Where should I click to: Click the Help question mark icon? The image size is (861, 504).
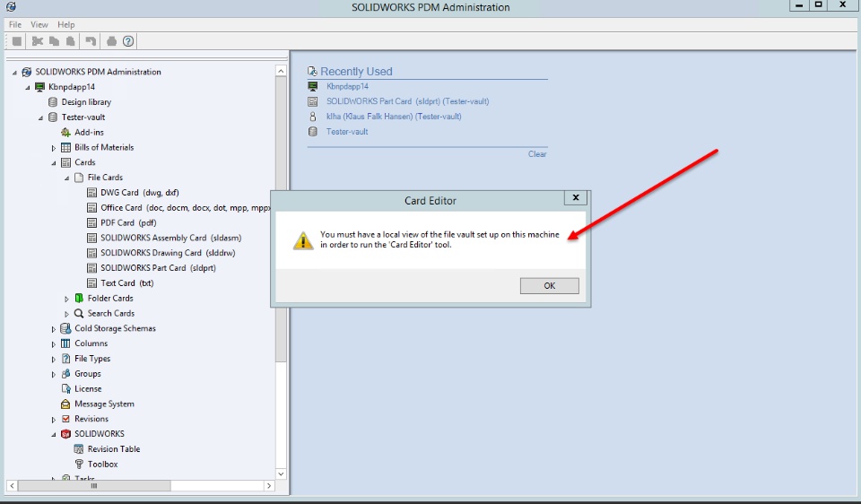click(128, 41)
